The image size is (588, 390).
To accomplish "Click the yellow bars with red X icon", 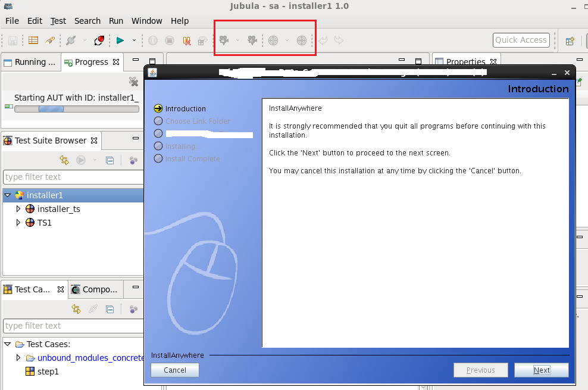I will click(x=186, y=40).
